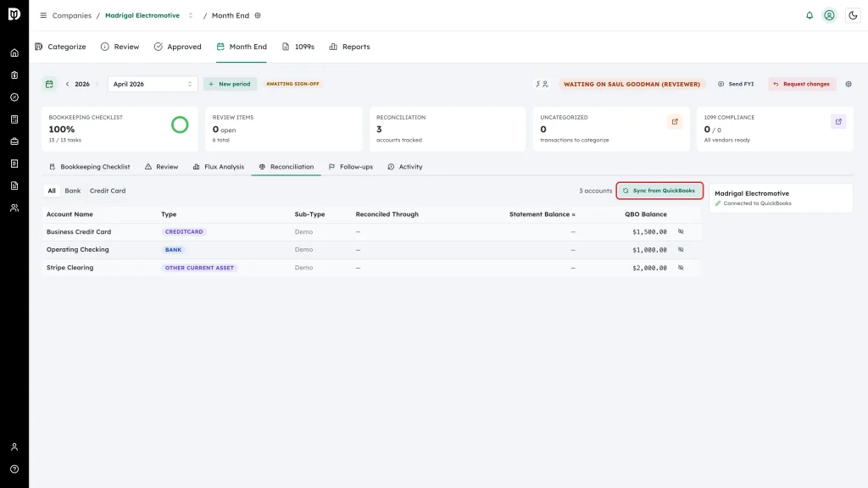Toggle dark mode moon icon
Viewport: 868px width, 488px height.
[x=853, y=15]
